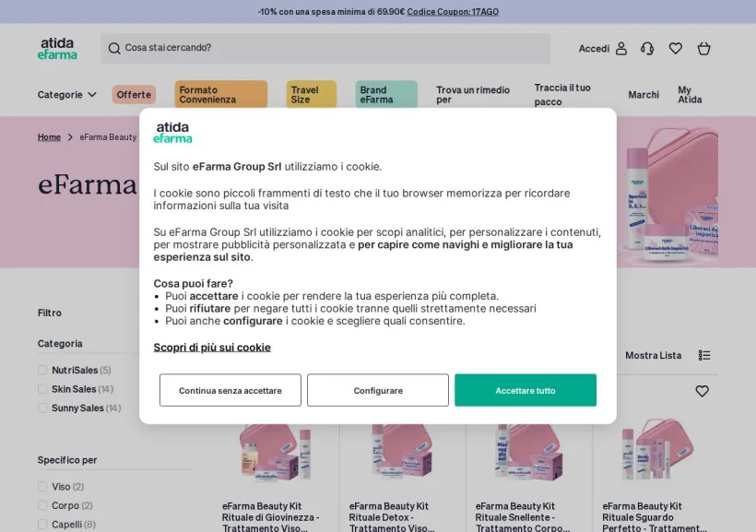Viewport: 756px width, 532px height.
Task: Click the search field Cosa stai cercando
Action: [x=325, y=48]
